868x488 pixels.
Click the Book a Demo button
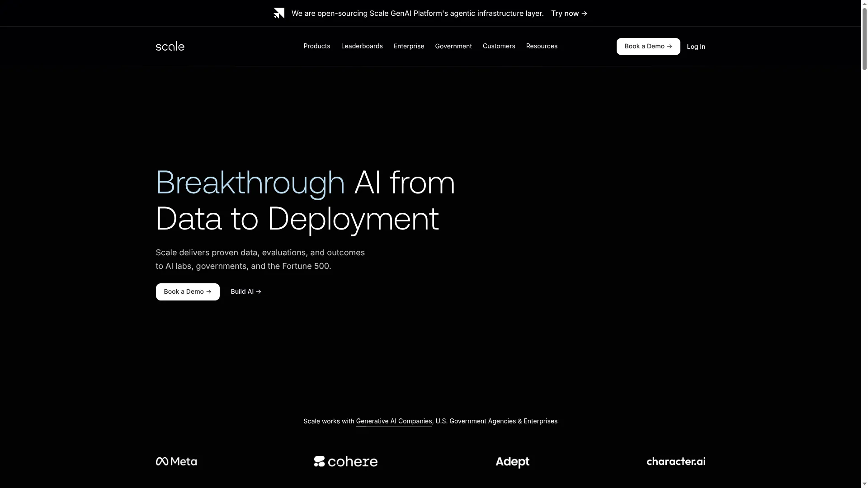point(648,46)
